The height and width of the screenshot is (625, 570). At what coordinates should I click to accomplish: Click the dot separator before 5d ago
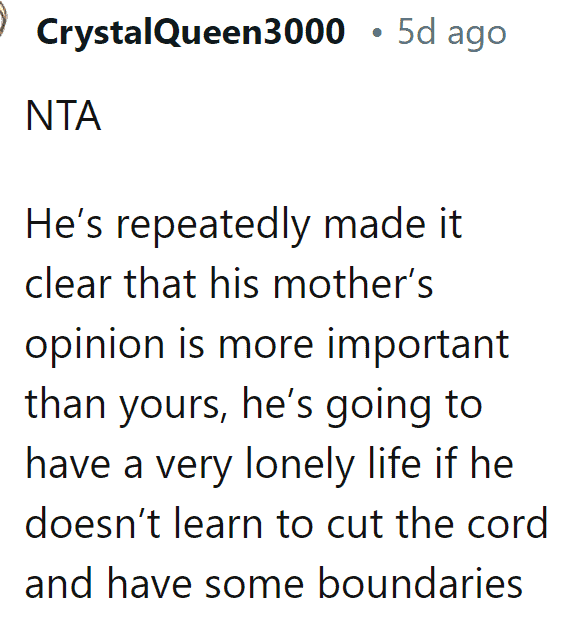point(376,33)
